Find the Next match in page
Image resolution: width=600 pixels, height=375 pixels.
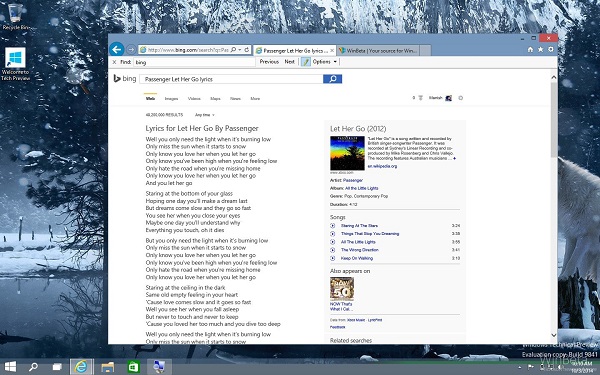[290, 62]
